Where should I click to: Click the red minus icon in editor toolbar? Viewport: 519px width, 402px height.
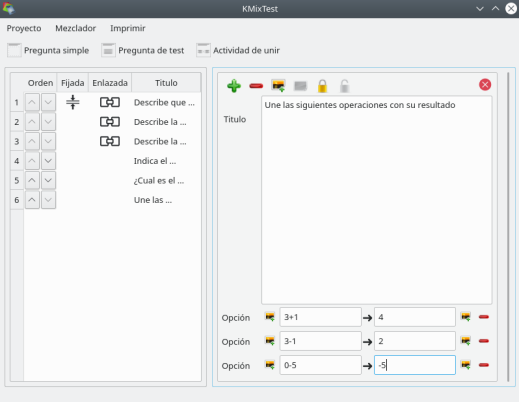tap(256, 86)
